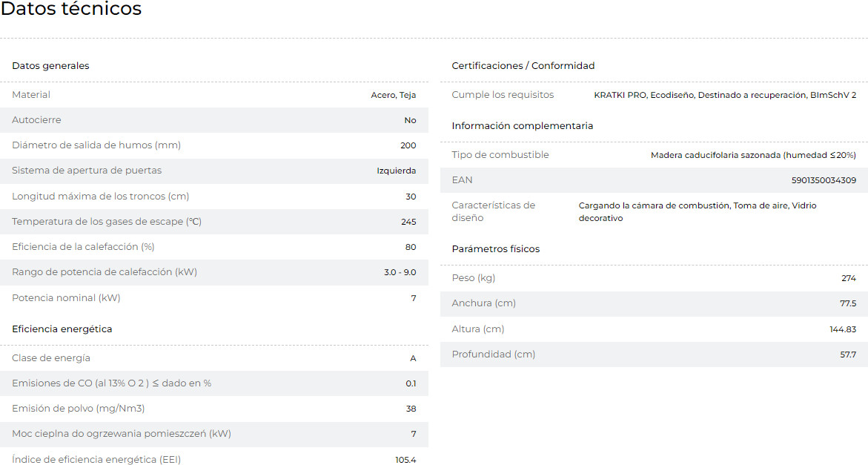
Task: Select the 'Acero, Teja' material value
Action: pos(393,95)
